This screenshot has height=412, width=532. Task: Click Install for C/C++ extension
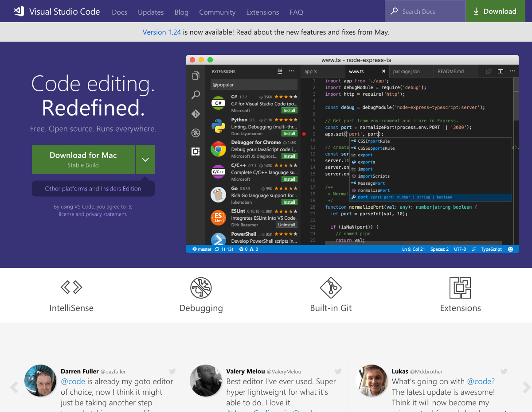[289, 179]
